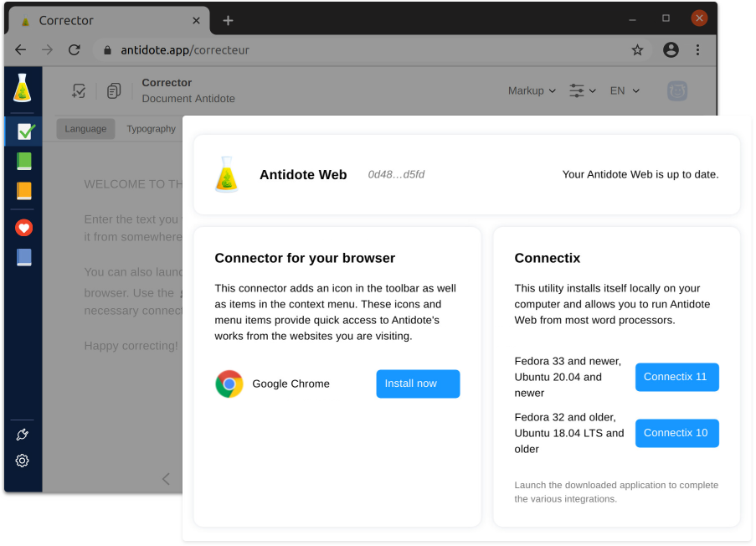The width and height of the screenshot is (756, 546).
Task: Click the Antidote flask logo in sidebar
Action: (23, 88)
